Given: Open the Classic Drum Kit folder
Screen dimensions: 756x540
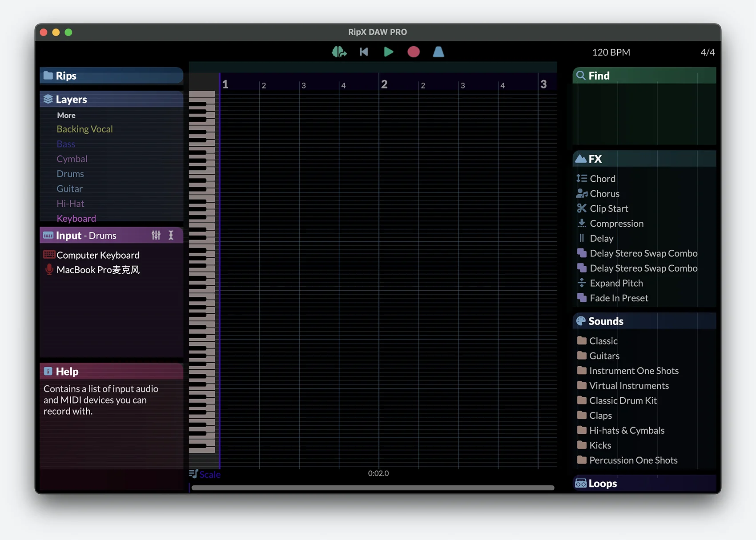Looking at the screenshot, I should (x=623, y=400).
